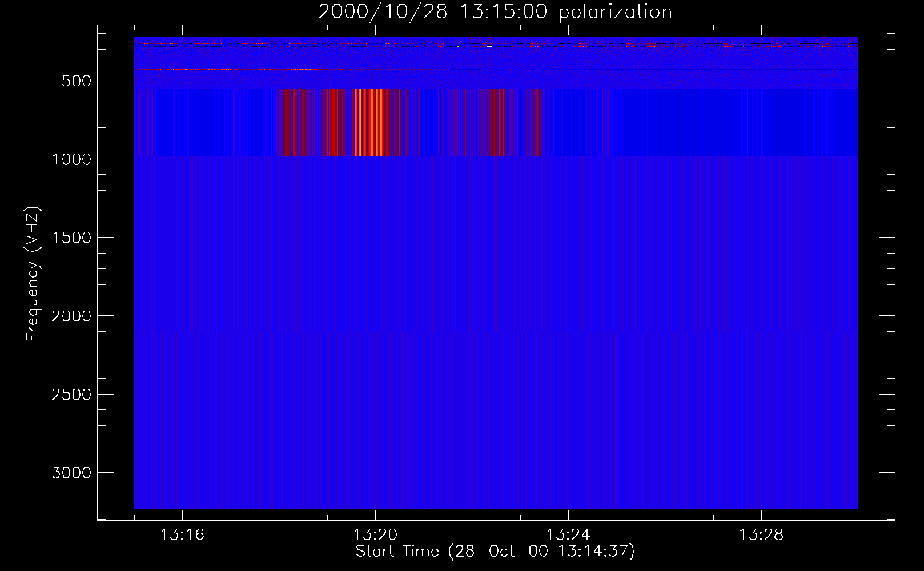The width and height of the screenshot is (924, 571).
Task: Click the 13:24 time tick label
Action: point(568,535)
